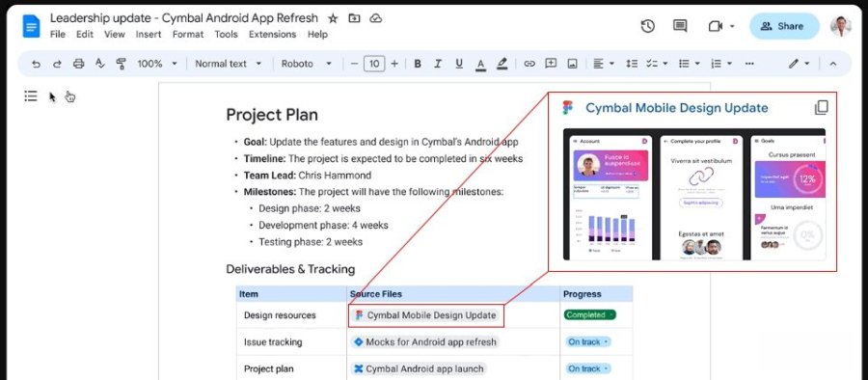Viewport: 868px width, 380px height.
Task: Open the text alignment dropdown
Action: [604, 64]
